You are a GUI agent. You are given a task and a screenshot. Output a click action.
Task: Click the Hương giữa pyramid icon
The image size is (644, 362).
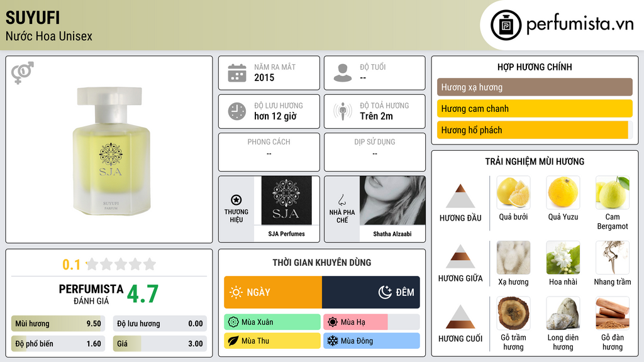coord(460,256)
